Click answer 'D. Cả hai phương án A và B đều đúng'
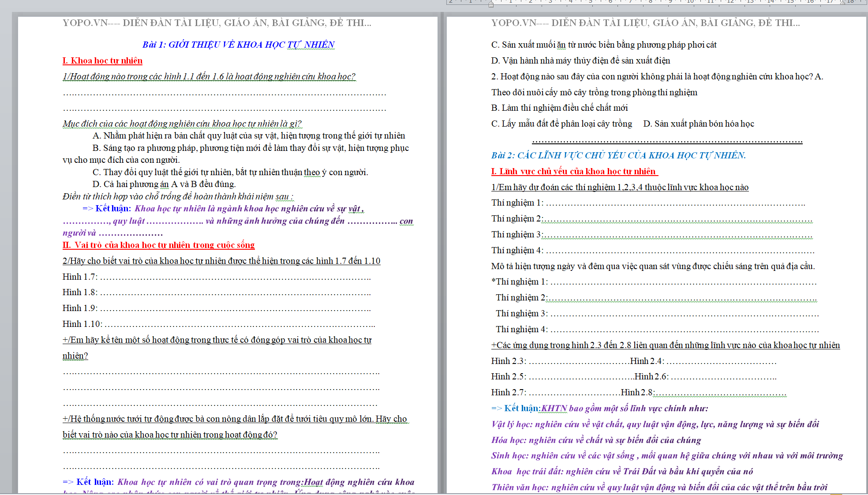Viewport: 868px width, 495px height. (x=164, y=184)
